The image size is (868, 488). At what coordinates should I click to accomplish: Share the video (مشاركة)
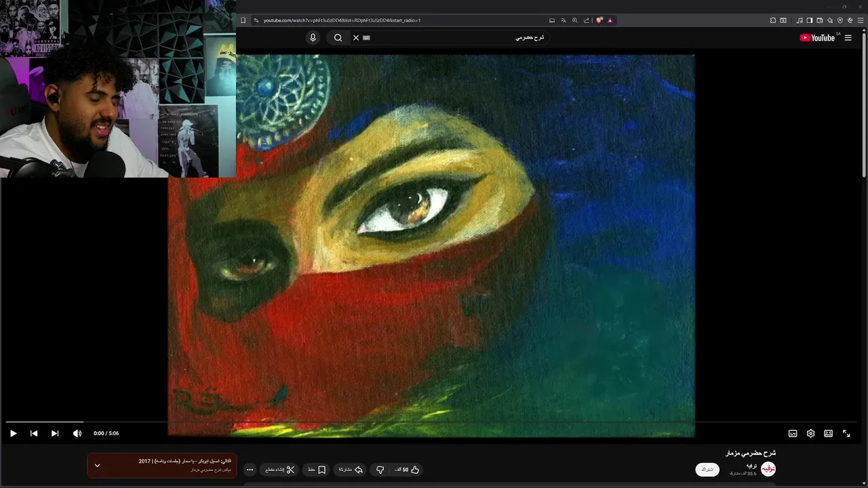(351, 470)
